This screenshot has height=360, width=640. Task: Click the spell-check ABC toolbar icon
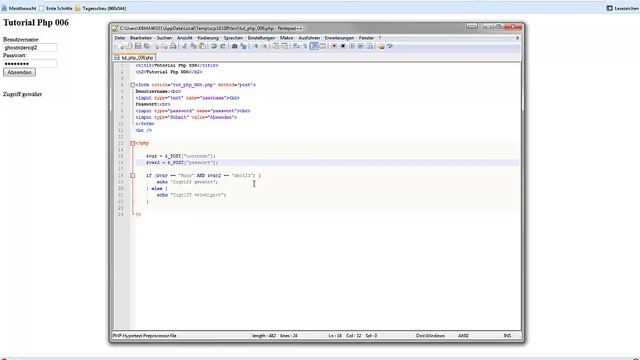coord(390,46)
